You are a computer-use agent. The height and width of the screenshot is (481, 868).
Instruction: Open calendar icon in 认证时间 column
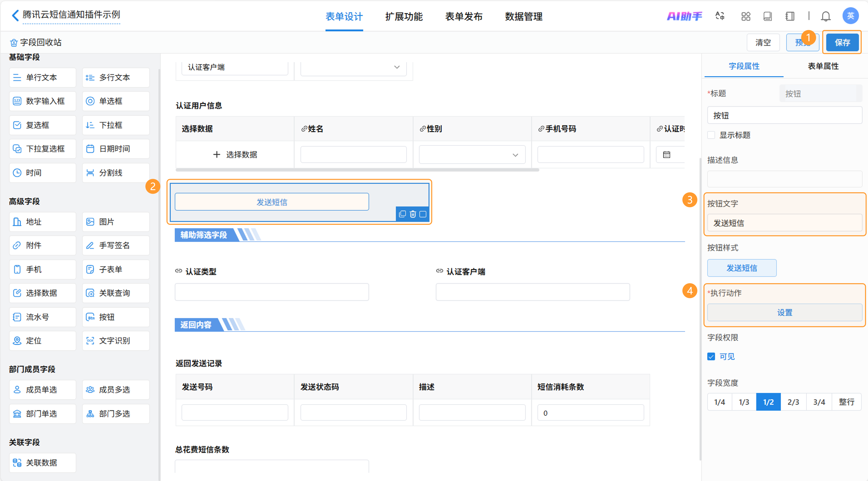click(x=666, y=155)
